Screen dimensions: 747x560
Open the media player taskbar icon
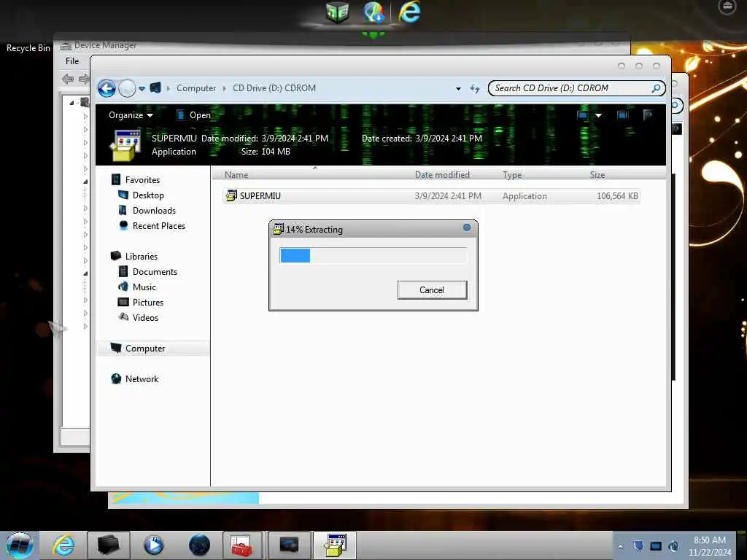(153, 545)
